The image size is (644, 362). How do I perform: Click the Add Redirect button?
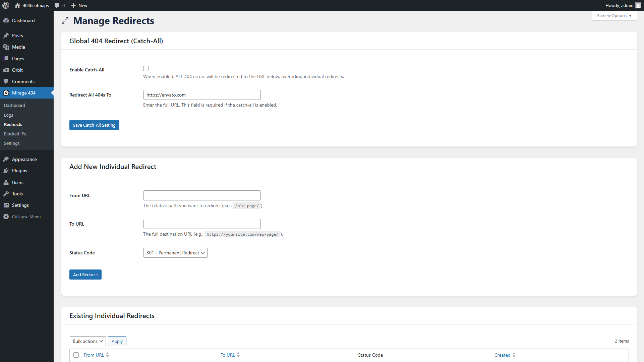(x=85, y=275)
